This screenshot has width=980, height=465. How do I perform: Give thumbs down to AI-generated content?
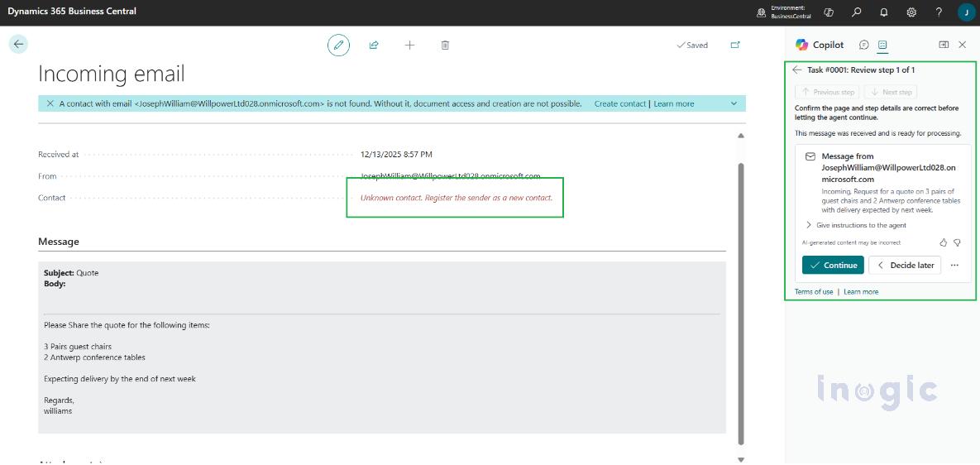(x=957, y=242)
